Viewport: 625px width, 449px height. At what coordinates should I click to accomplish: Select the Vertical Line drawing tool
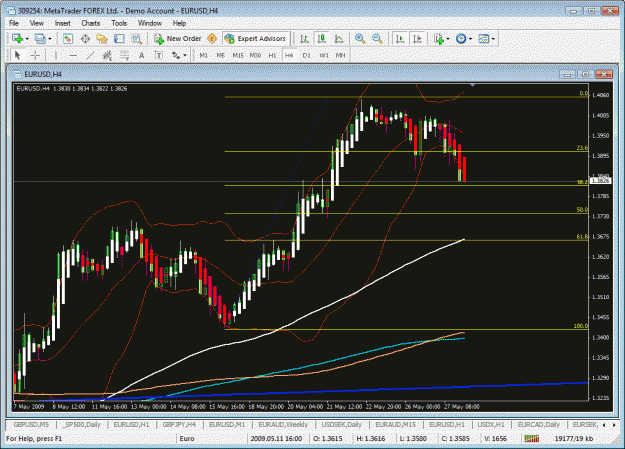(x=56, y=55)
